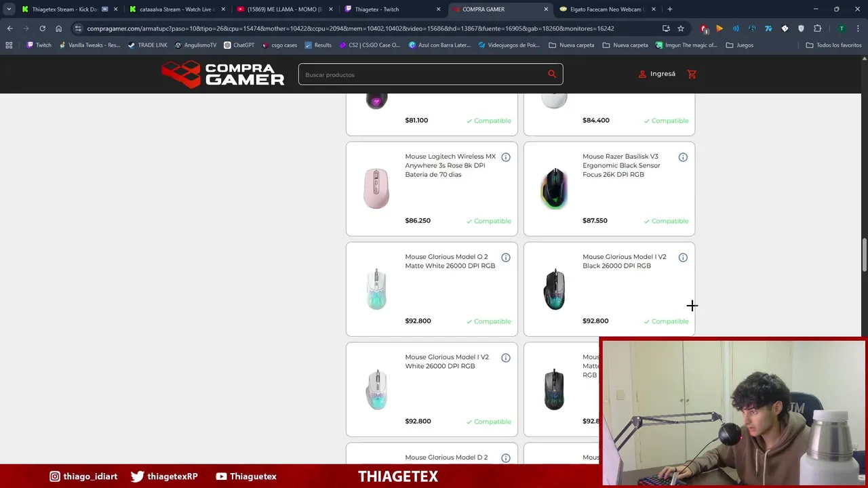Open the shopping cart icon
The image size is (868, 488).
(x=692, y=74)
